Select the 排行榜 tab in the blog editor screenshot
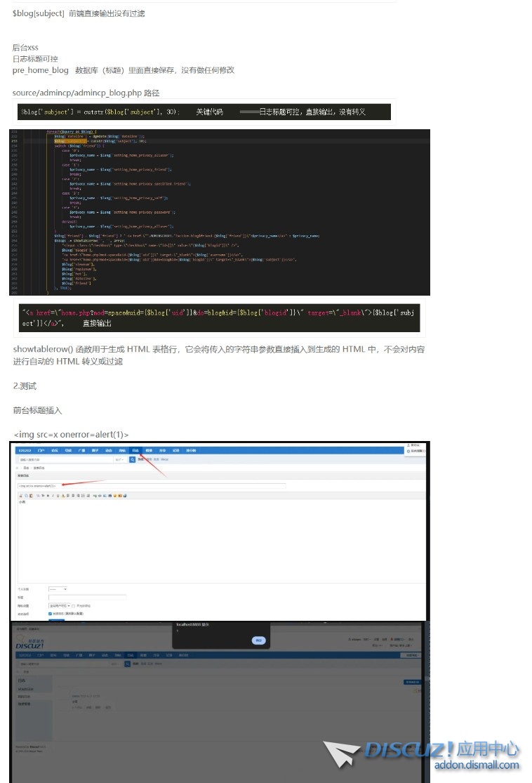Image resolution: width=532 pixels, height=783 pixels. click(189, 450)
